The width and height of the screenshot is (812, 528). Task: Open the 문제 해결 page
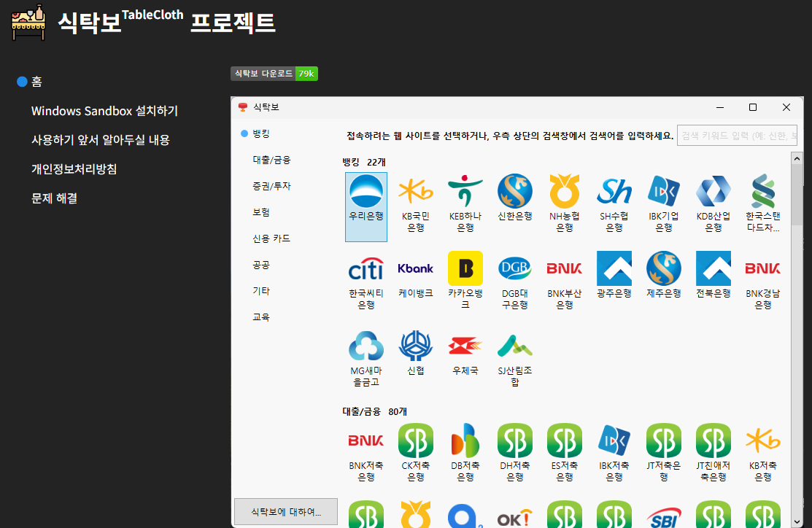(55, 198)
